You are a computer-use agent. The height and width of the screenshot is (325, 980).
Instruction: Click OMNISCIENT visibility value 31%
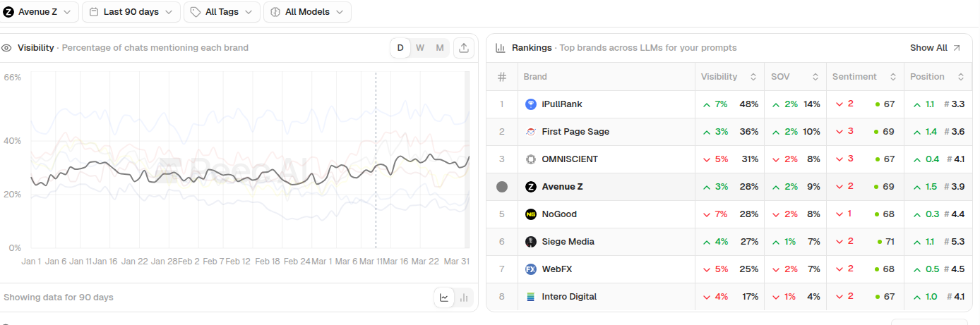(750, 159)
